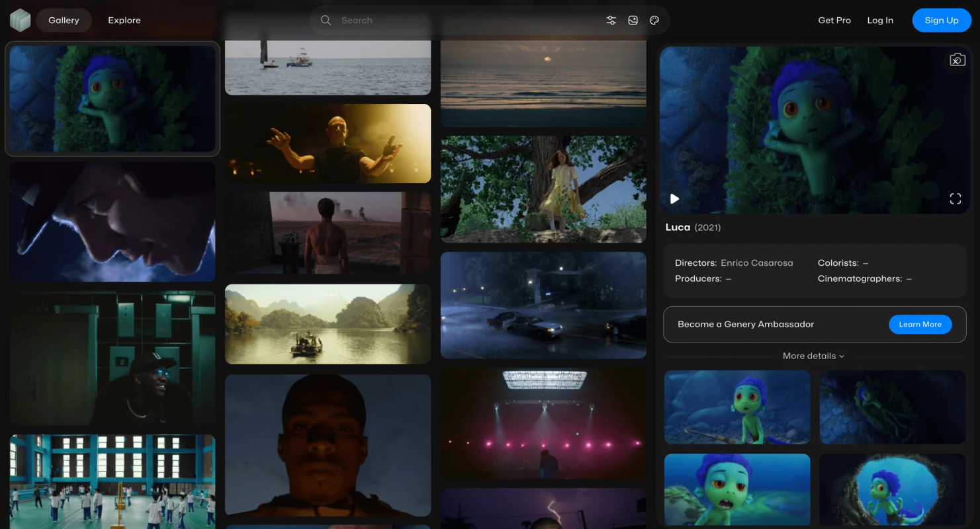Click the magnifier search icon
The width and height of the screenshot is (980, 529).
(x=326, y=20)
